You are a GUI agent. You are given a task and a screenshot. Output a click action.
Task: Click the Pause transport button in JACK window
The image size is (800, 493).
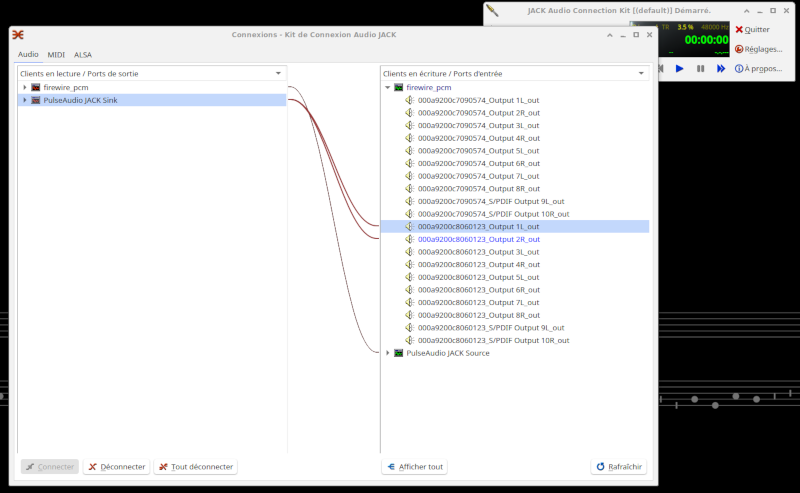coord(700,68)
